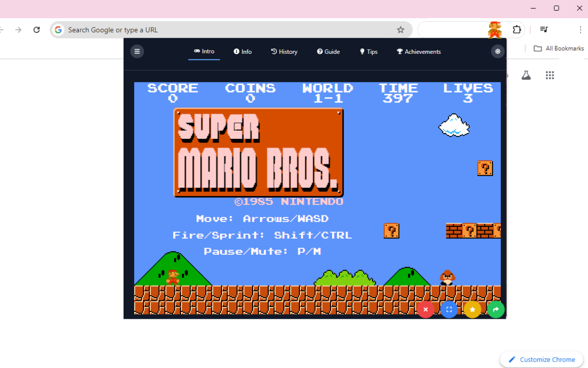Reload the page

[37, 30]
